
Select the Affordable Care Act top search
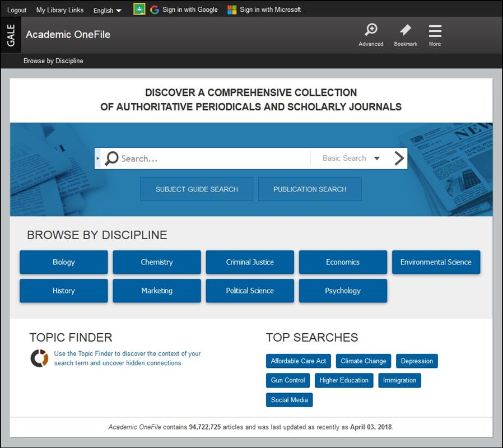coord(299,361)
